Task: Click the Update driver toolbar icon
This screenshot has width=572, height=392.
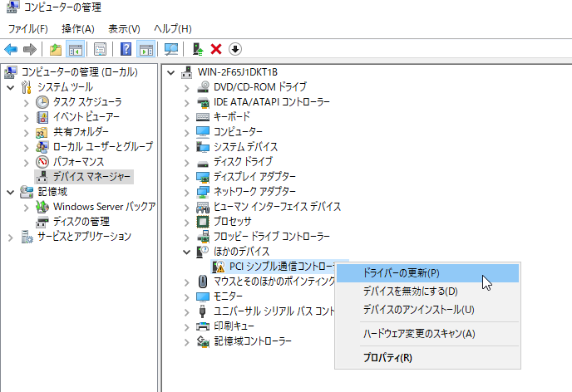Action: 198,49
